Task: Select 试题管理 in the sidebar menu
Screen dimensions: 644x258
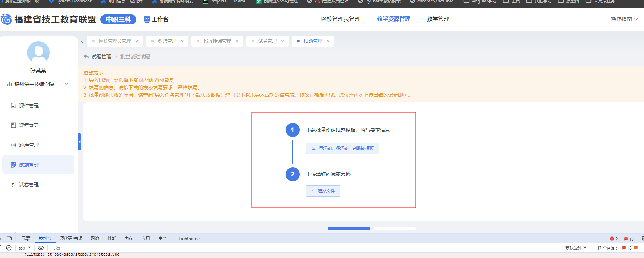Action: coord(38,165)
